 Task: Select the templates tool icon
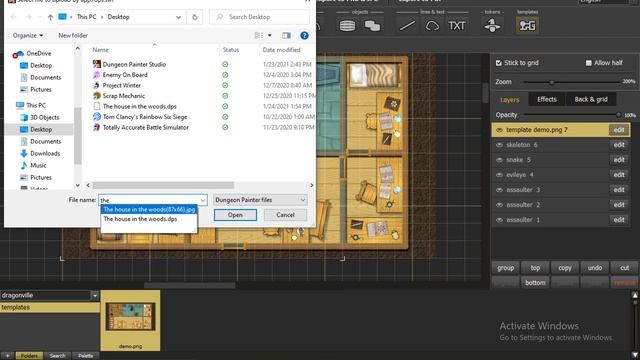point(527,26)
